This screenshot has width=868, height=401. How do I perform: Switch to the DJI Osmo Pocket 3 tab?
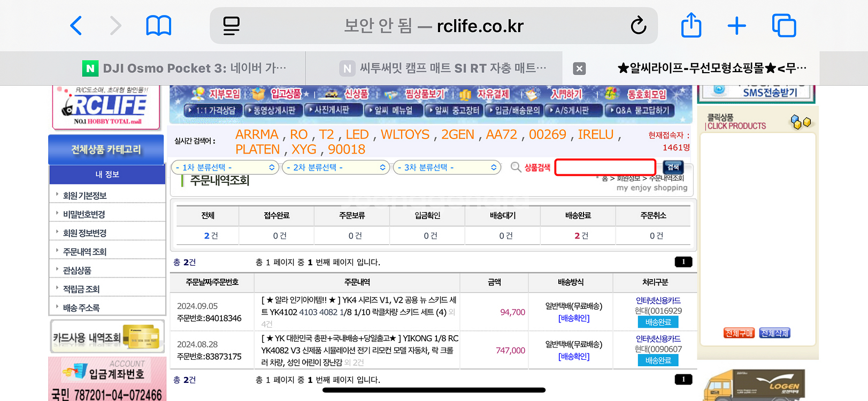[x=185, y=68]
